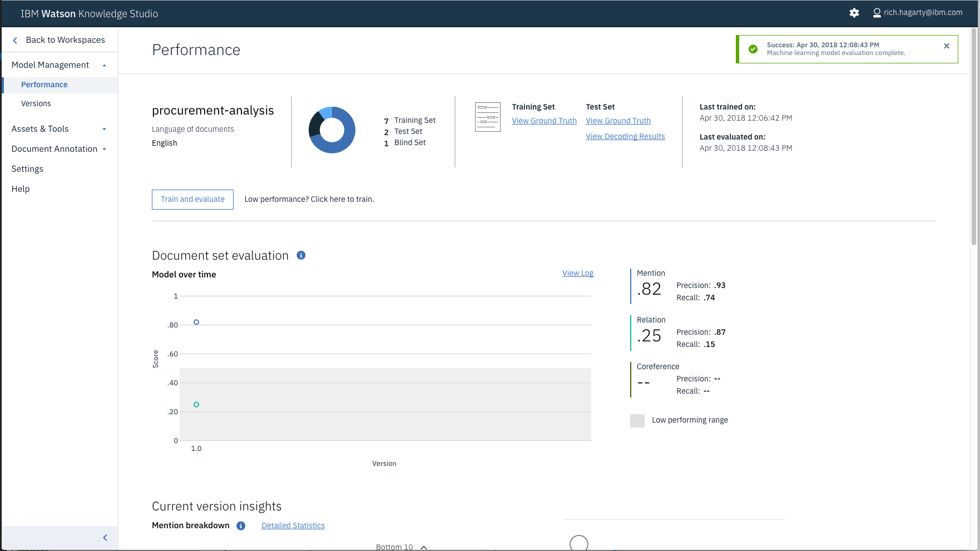This screenshot has height=551, width=980.
Task: Click the user profile icon
Action: point(877,13)
